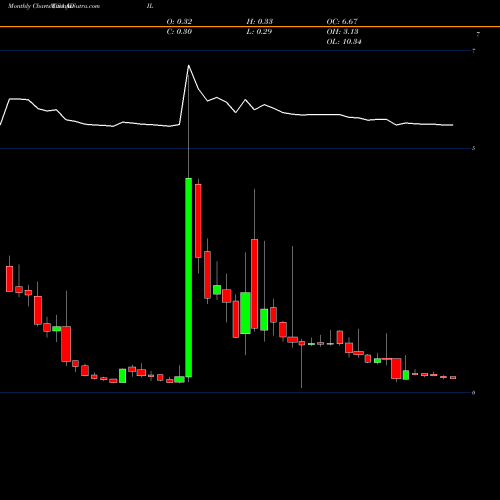Click the tallest green candlestick body
The width and height of the screenshot is (500, 500).
tap(189, 278)
